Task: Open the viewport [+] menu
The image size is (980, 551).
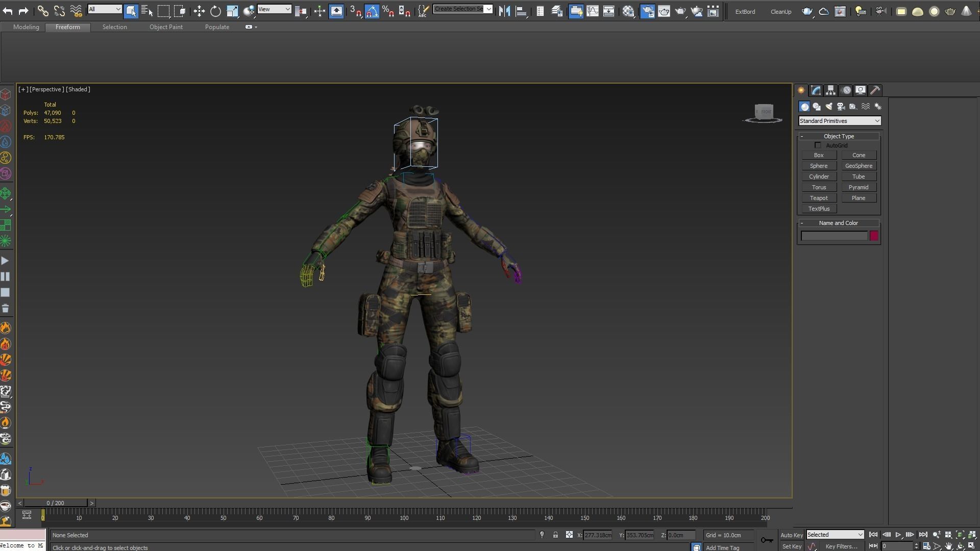Action: click(x=23, y=89)
